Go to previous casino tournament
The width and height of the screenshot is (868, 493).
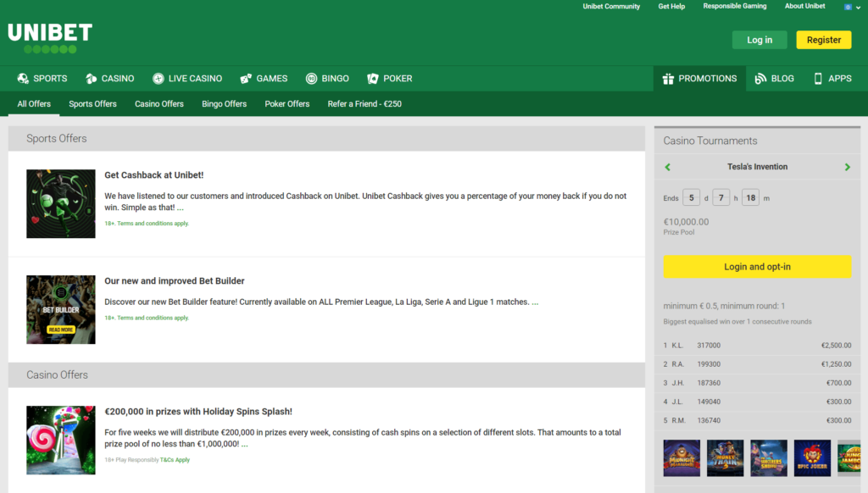point(668,167)
